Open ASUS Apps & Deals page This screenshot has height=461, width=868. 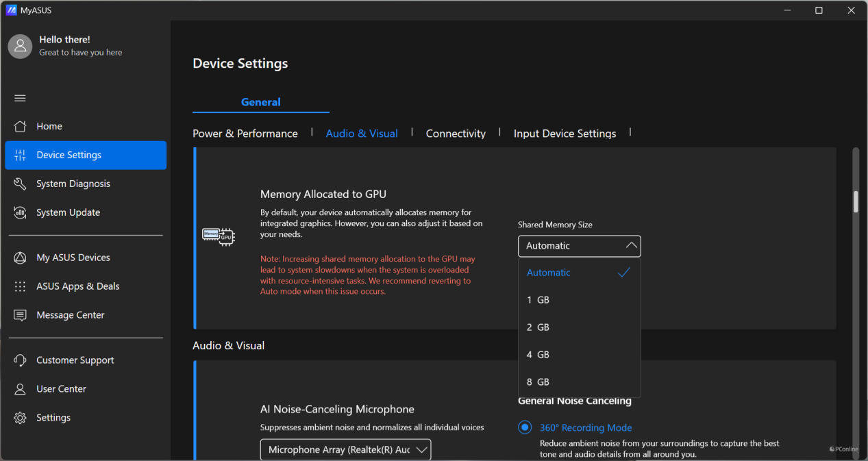[x=86, y=286]
